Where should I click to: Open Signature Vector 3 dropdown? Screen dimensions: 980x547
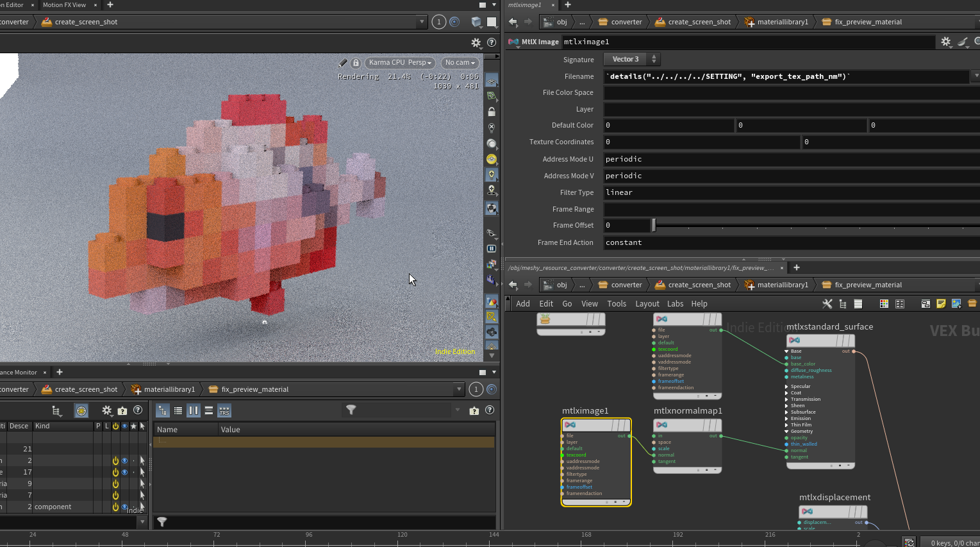click(x=631, y=59)
